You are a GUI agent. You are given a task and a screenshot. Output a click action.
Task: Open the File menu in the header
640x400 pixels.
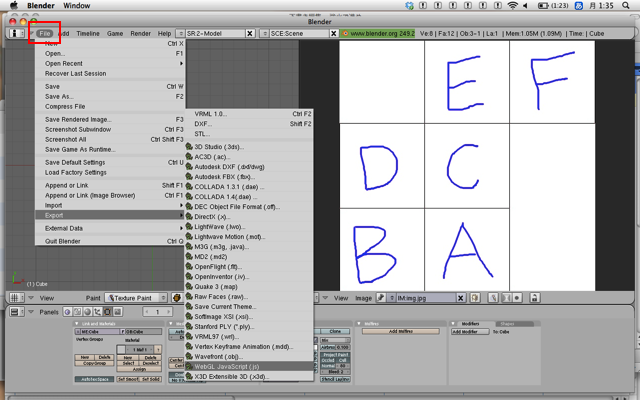pos(44,33)
